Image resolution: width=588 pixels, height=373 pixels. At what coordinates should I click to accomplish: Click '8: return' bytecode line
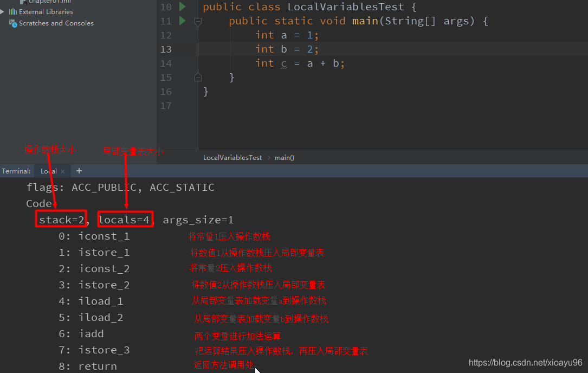[x=88, y=366]
